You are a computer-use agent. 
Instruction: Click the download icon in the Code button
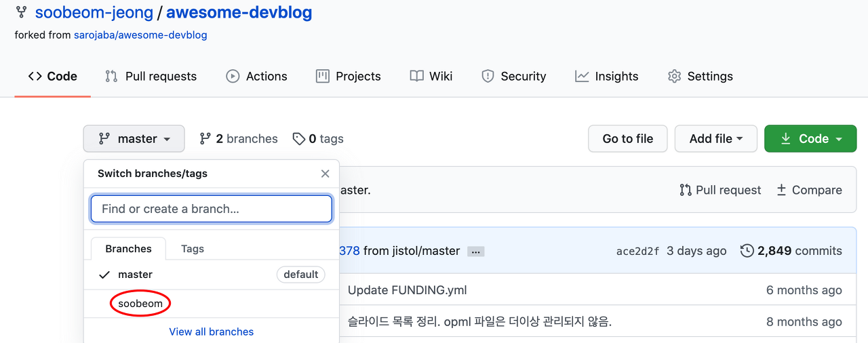coord(786,138)
